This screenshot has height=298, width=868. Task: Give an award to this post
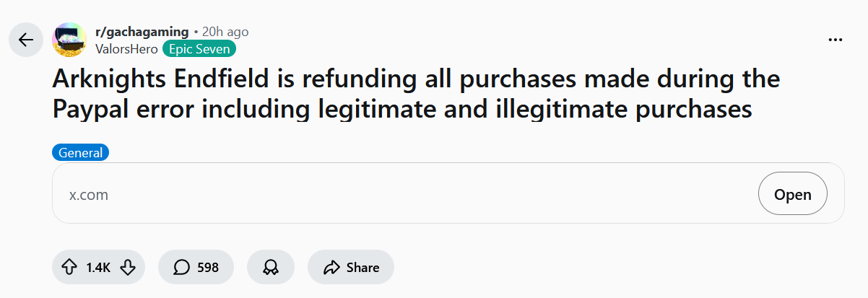(x=271, y=267)
